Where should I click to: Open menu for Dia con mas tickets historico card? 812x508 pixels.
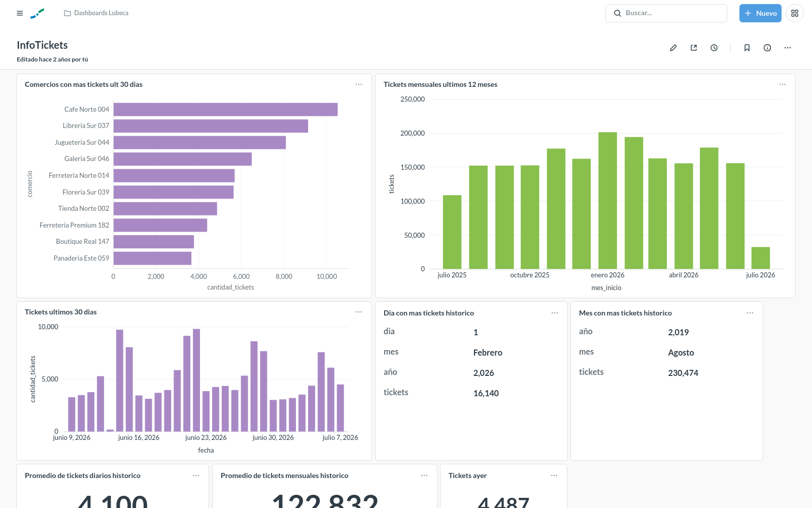(555, 313)
